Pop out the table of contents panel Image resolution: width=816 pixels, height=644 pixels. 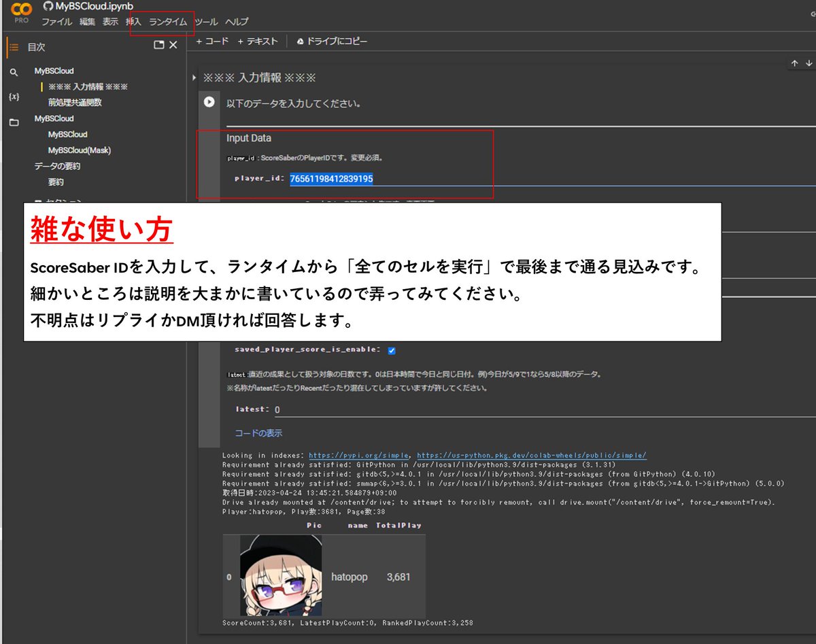point(159,45)
